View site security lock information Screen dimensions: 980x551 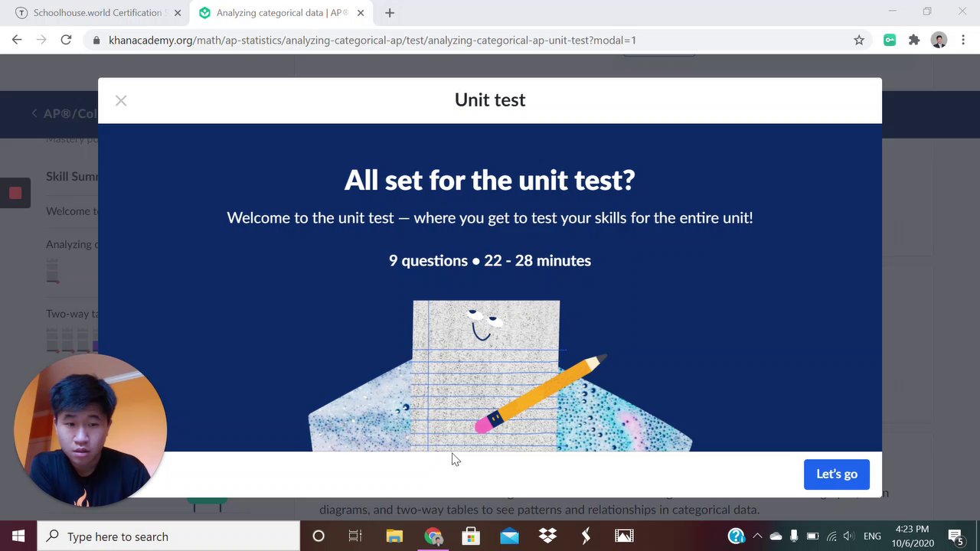point(96,40)
